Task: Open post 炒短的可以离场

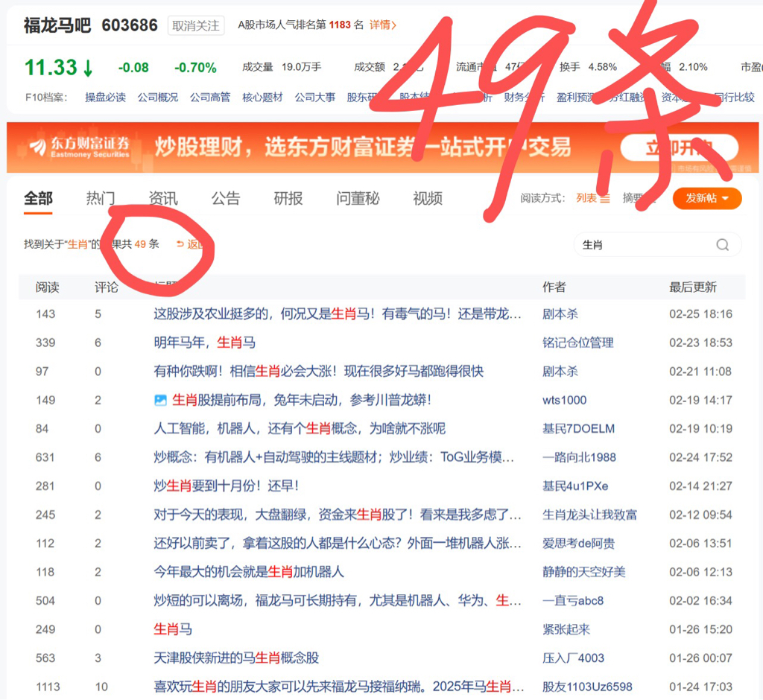Action: click(x=338, y=601)
